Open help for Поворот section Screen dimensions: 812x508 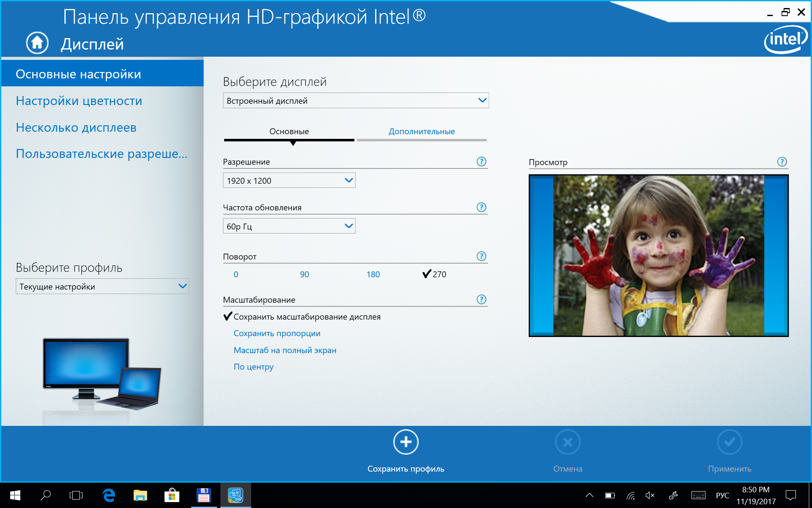[x=481, y=257]
